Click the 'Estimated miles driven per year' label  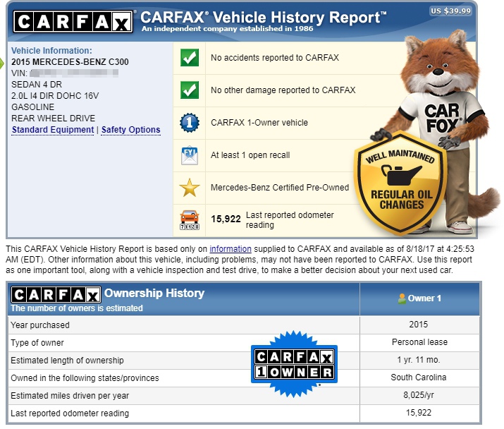(x=70, y=396)
